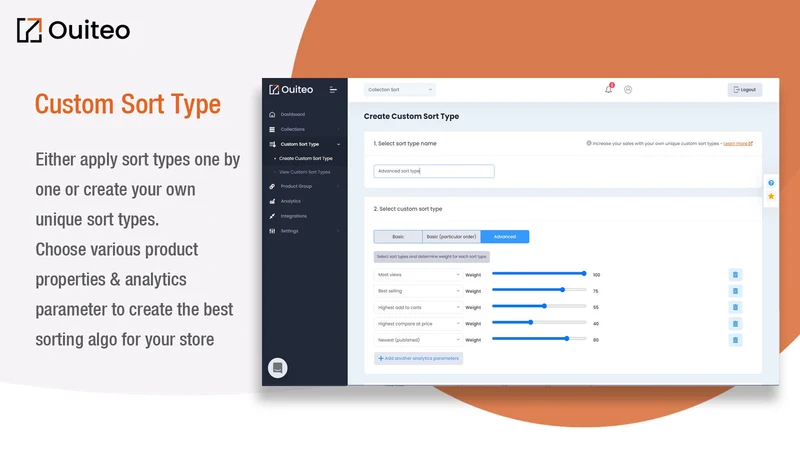The image size is (800, 450).
Task: Select the Basic (particular order) tab
Action: pyautogui.click(x=452, y=237)
